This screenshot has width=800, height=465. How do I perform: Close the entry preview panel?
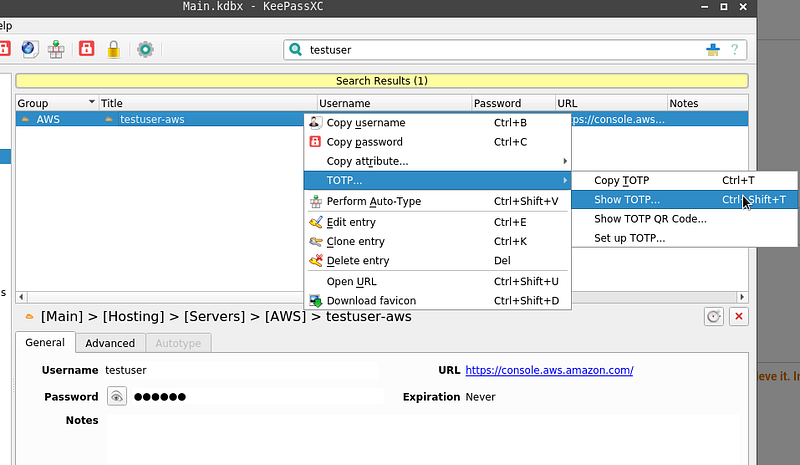pos(738,316)
